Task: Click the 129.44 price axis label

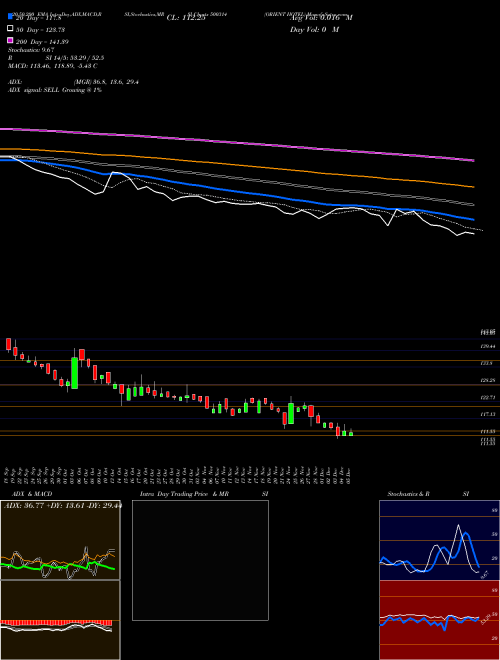Action: tap(487, 346)
